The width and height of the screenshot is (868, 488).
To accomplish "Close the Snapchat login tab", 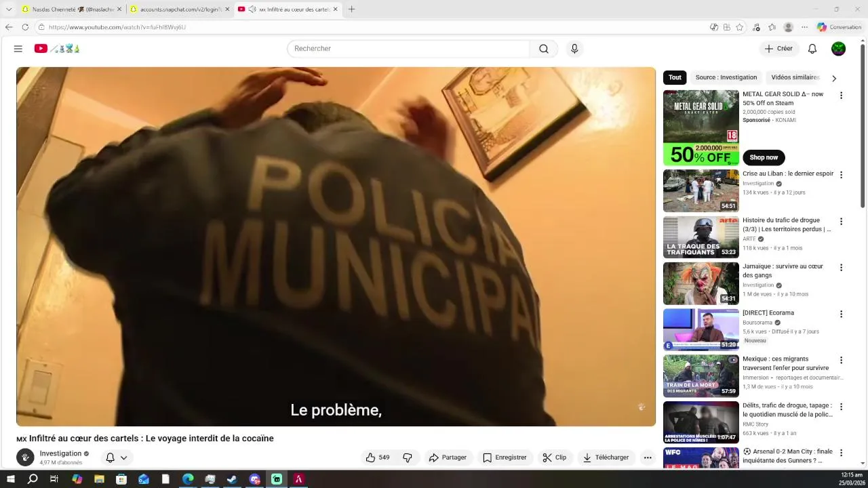I will 227,9.
